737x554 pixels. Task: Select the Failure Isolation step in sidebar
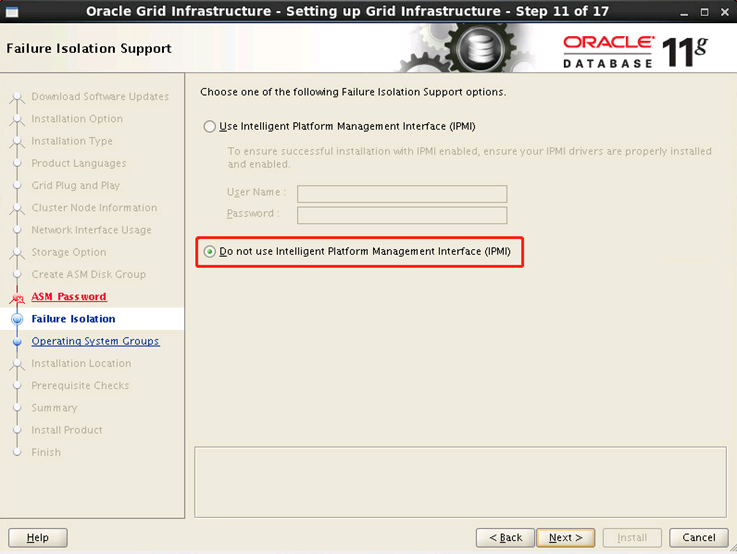[x=73, y=319]
